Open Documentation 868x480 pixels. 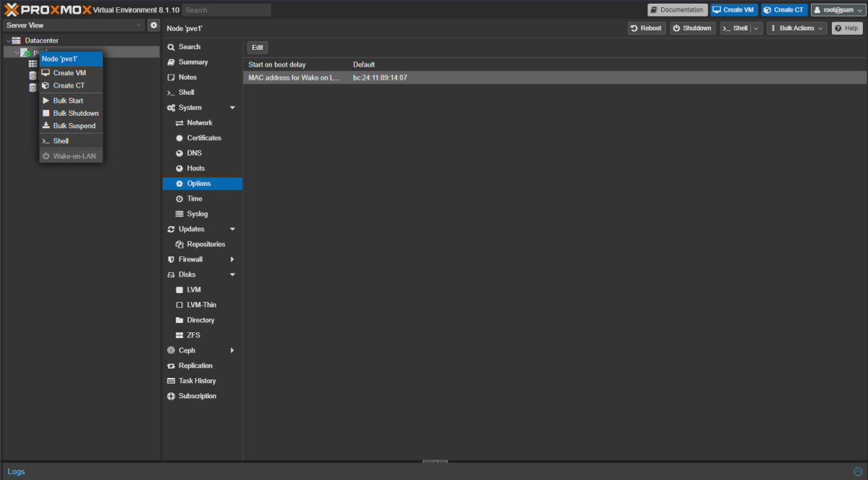click(x=677, y=10)
